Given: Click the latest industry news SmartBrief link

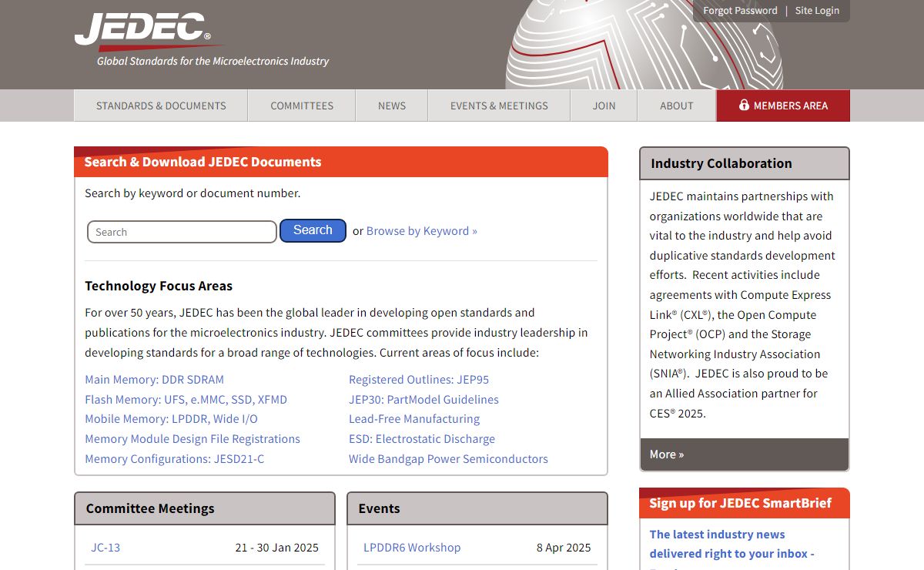Looking at the screenshot, I should [x=731, y=544].
